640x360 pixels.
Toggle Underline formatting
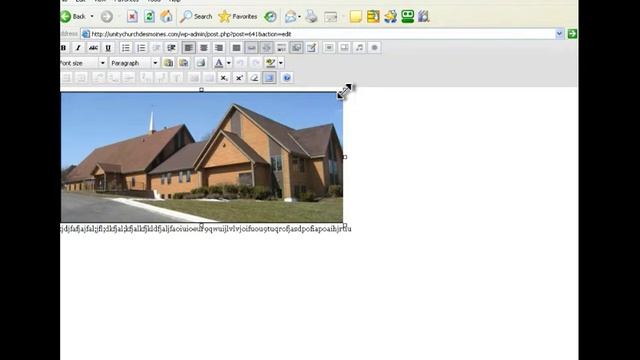[108, 48]
